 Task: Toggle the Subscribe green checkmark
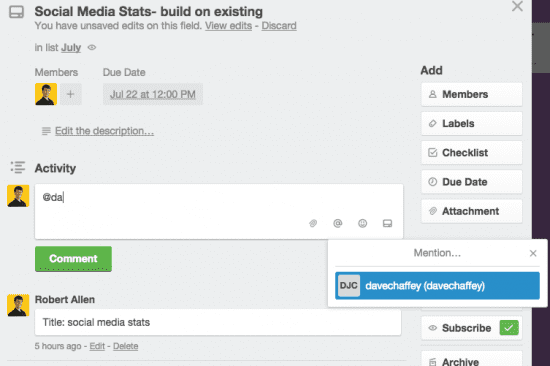509,328
